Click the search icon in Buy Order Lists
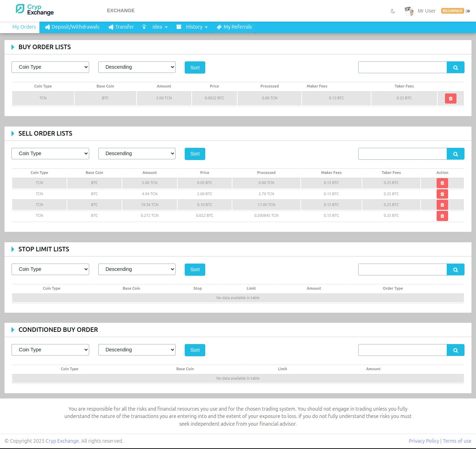Viewport: 476px width, 449px height. [x=455, y=68]
